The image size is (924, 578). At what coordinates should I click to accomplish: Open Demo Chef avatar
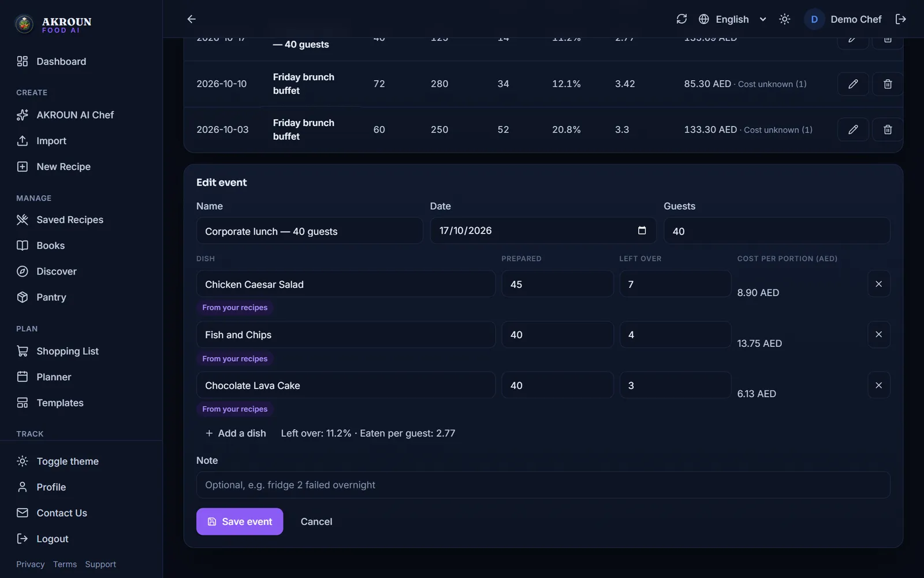coord(814,19)
